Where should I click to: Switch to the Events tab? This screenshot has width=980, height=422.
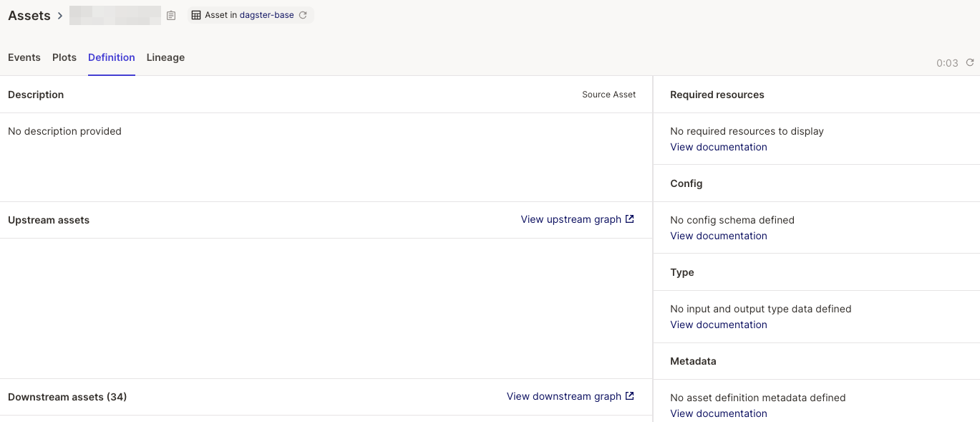[24, 57]
